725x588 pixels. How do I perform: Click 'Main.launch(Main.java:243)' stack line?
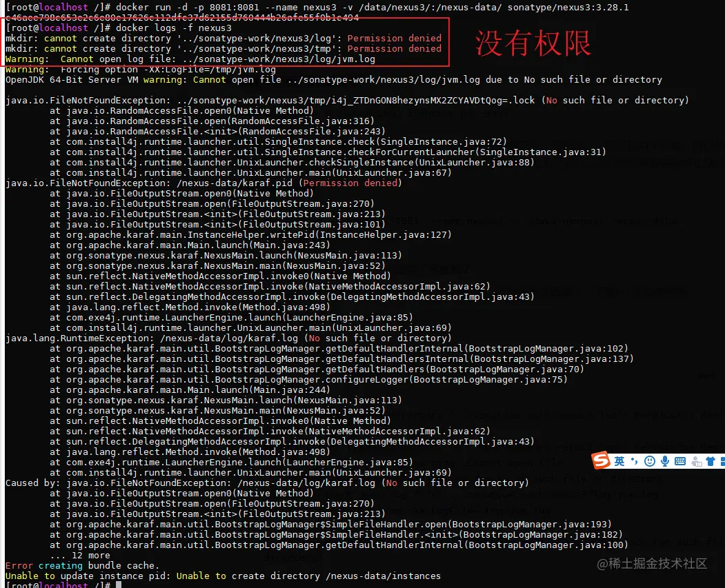coord(190,245)
